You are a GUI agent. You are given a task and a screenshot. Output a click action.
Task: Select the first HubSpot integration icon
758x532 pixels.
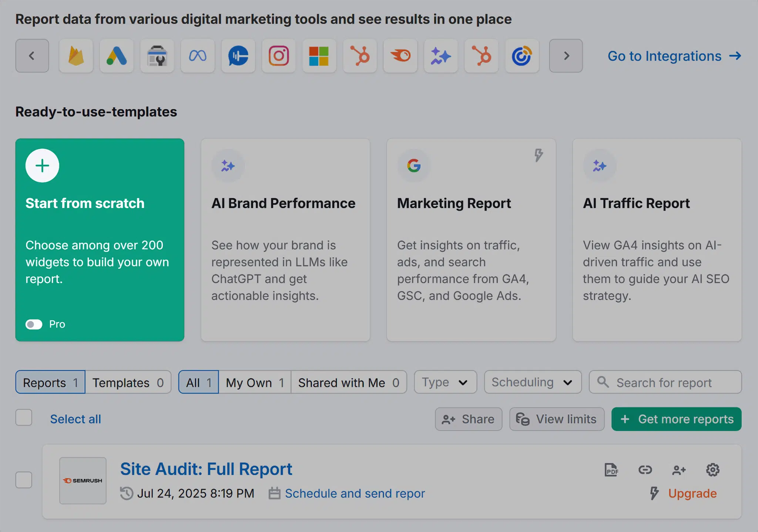point(360,56)
